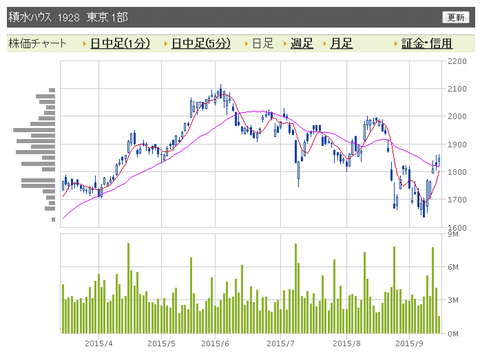Click the longest price-range volume histogram bar
This screenshot has width=480, height=360.
point(34,130)
